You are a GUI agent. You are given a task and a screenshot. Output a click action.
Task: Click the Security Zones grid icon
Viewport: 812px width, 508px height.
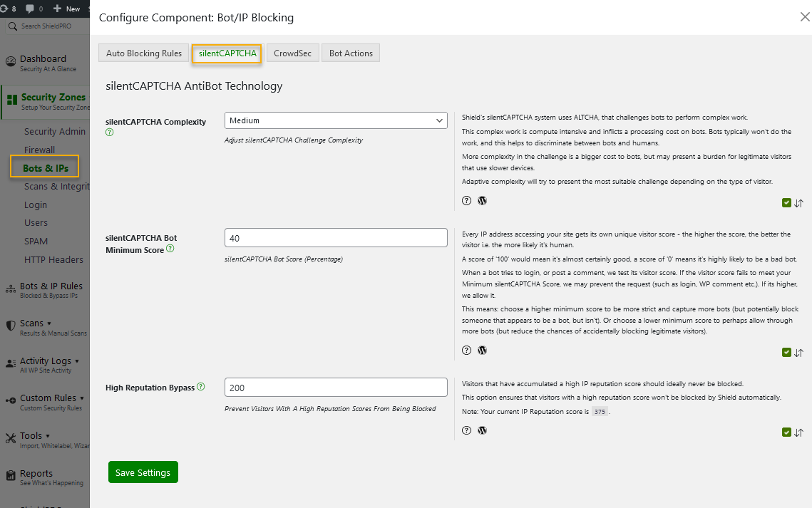(x=12, y=100)
